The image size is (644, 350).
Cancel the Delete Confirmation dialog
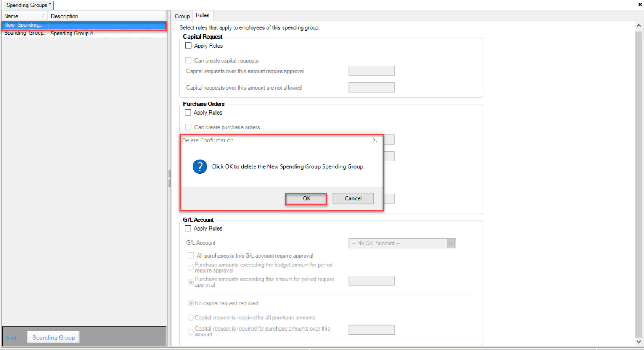tap(353, 198)
